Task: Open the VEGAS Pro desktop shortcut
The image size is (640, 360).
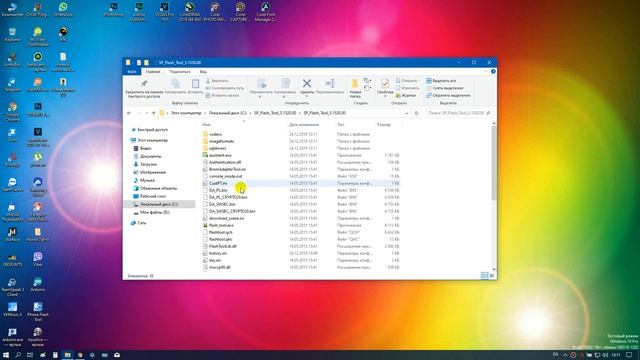Action: click(164, 11)
